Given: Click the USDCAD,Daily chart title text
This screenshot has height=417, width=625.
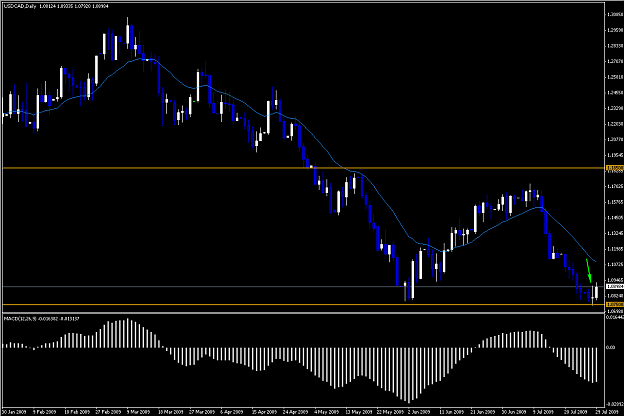Looking at the screenshot, I should (x=20, y=6).
